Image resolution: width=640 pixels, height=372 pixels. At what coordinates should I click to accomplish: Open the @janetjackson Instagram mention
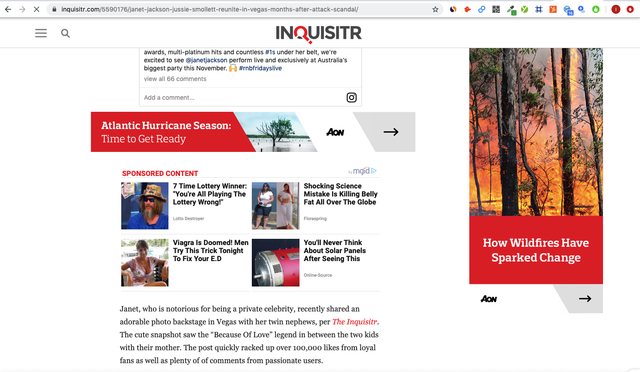[206, 60]
